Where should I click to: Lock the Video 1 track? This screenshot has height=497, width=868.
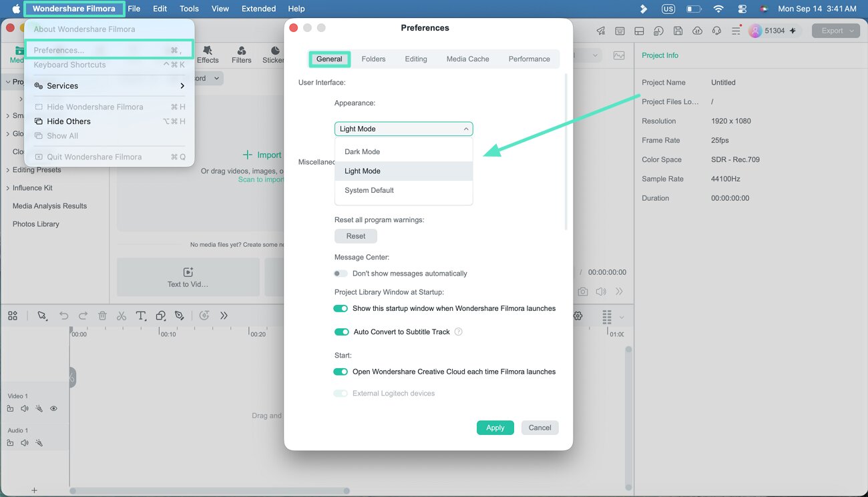pos(10,408)
